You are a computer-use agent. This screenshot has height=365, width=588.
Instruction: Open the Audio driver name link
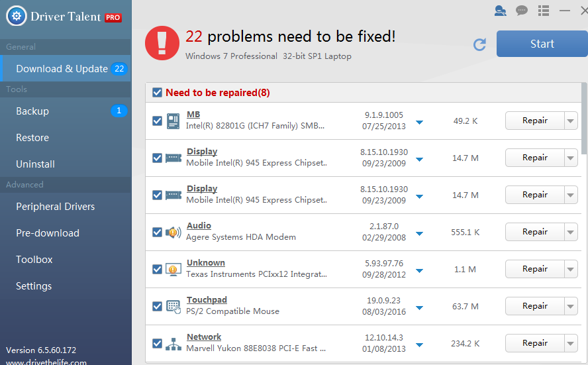[199, 225]
